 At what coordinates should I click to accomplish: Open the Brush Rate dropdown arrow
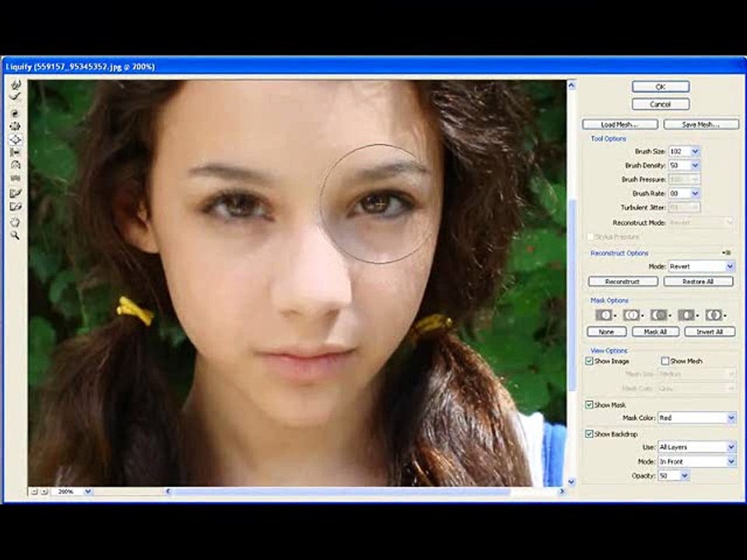(695, 194)
